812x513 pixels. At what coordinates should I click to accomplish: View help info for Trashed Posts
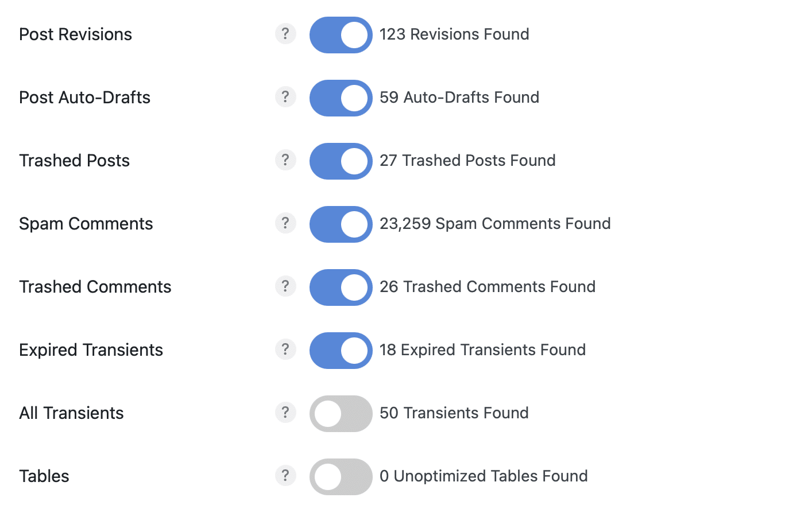click(285, 160)
